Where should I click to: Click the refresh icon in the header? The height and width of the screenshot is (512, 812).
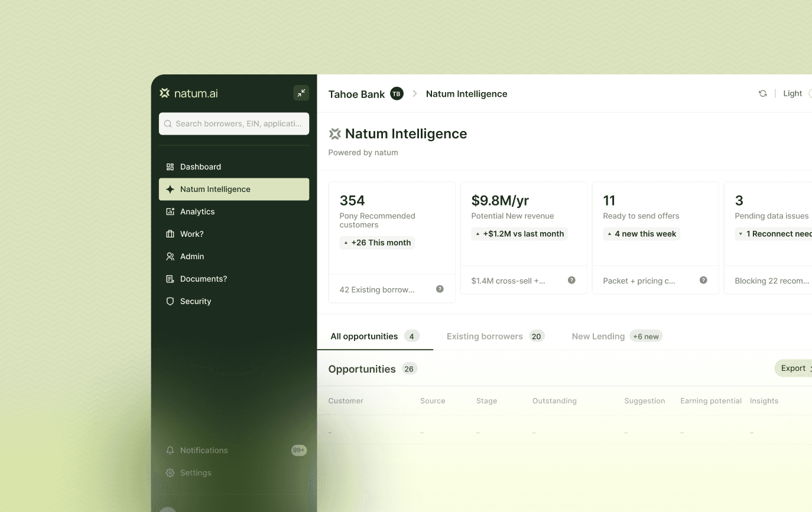[763, 93]
